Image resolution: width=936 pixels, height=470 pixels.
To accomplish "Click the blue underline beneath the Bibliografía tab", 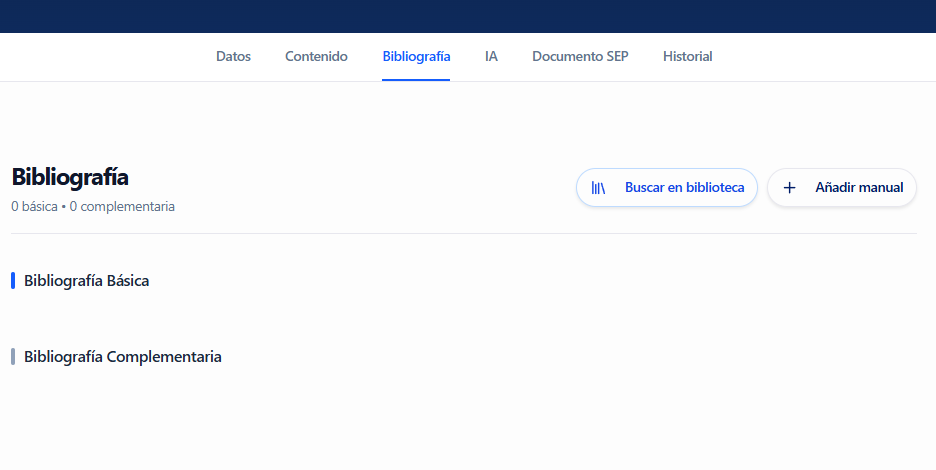I will click(416, 79).
